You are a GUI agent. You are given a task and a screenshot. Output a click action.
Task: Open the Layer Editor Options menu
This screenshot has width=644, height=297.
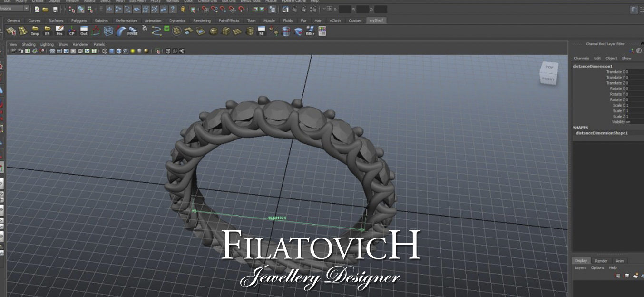597,268
